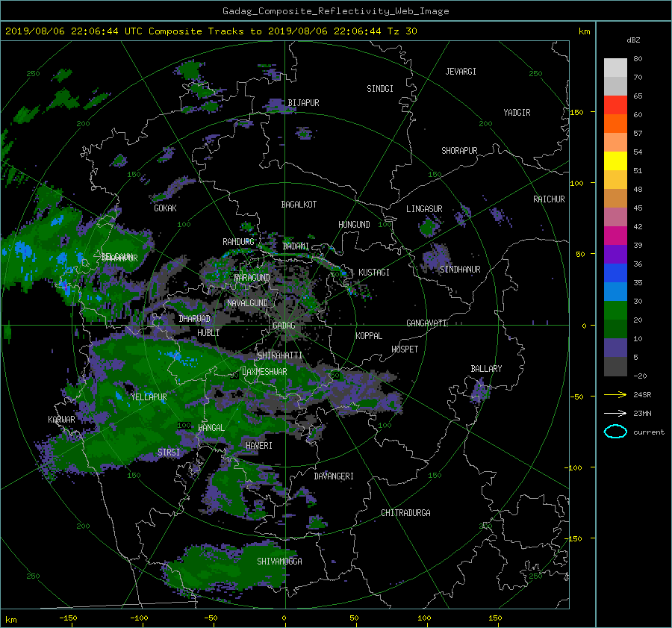Click the NARAGUND city label

252,277
